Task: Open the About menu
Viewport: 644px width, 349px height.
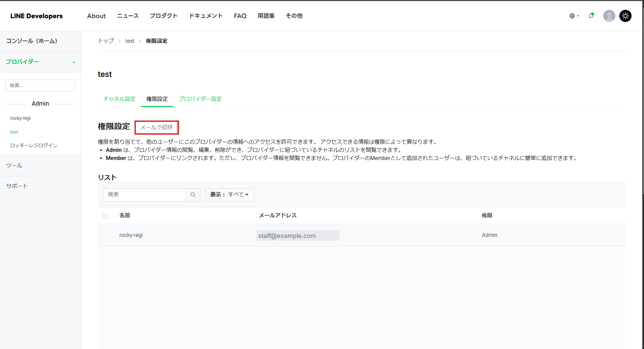Action: tap(96, 16)
